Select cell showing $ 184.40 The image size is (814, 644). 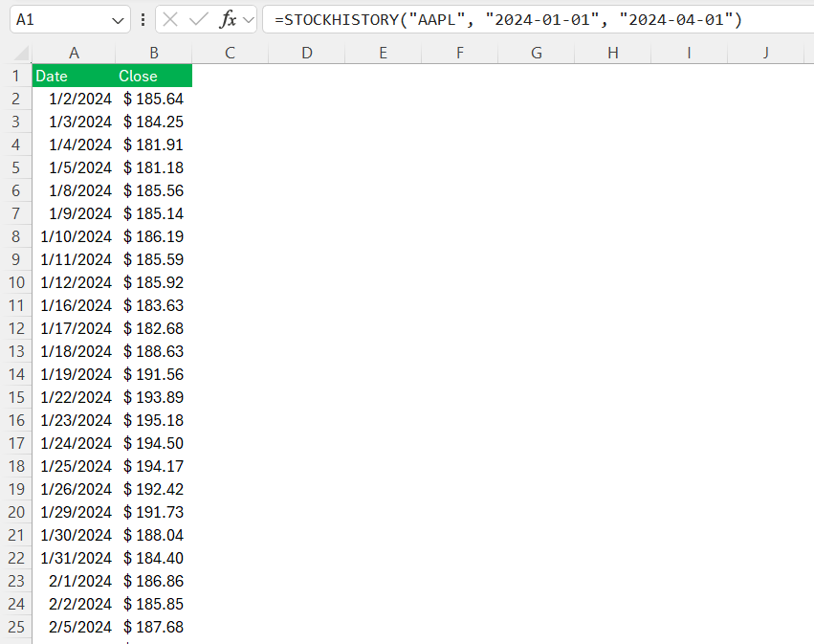coord(154,558)
